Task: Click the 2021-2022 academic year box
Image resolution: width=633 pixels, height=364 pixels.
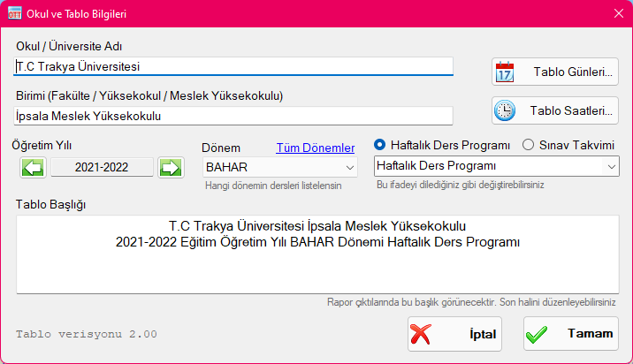Action: click(102, 167)
